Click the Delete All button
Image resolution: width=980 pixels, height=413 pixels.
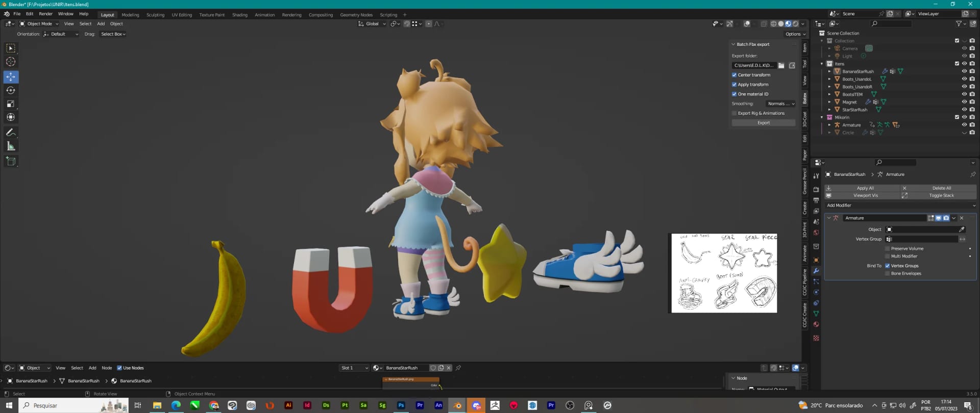pyautogui.click(x=939, y=188)
